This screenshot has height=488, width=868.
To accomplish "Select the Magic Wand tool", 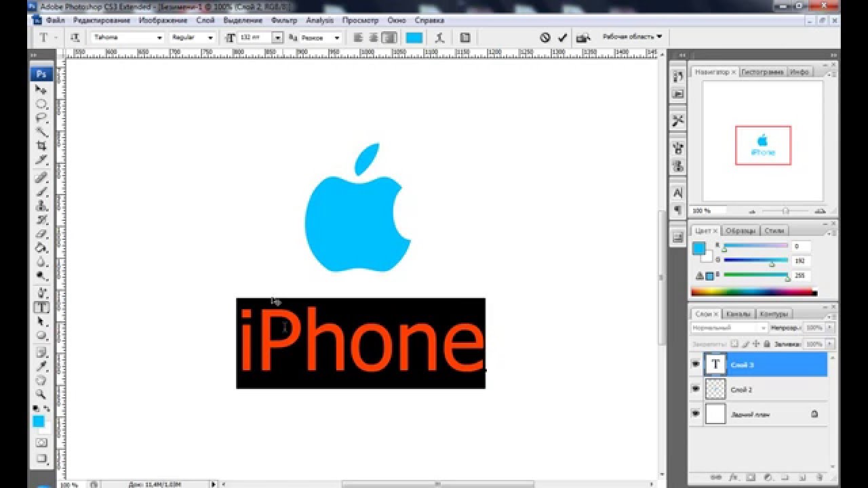I will point(41,132).
